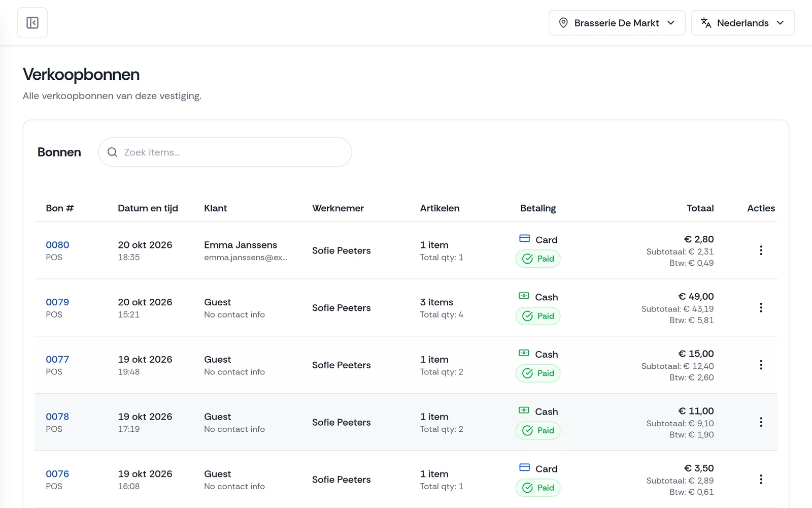Open receipt 0077 link

(x=57, y=359)
